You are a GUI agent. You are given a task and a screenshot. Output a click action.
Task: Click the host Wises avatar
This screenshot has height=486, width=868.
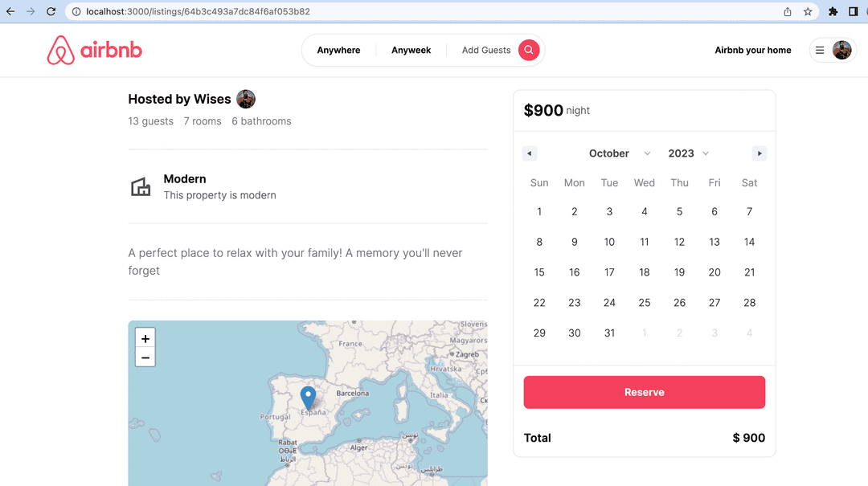tap(246, 100)
